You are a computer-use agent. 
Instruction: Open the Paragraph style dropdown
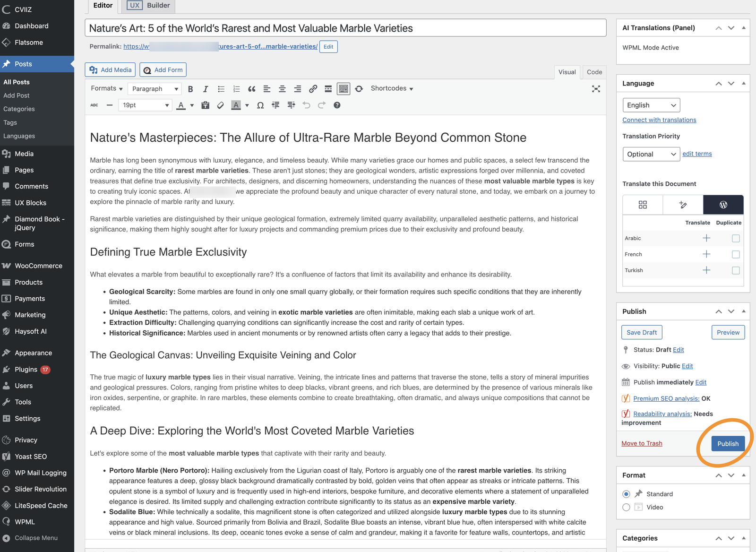(x=155, y=89)
